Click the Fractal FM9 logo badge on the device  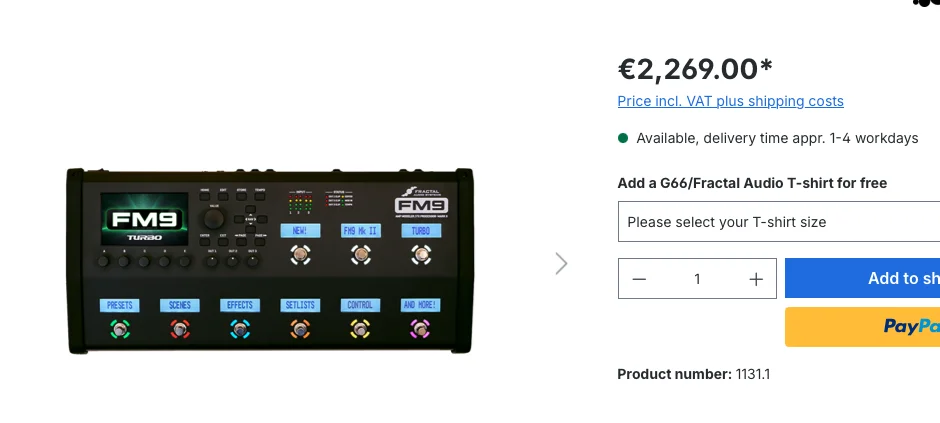(421, 202)
